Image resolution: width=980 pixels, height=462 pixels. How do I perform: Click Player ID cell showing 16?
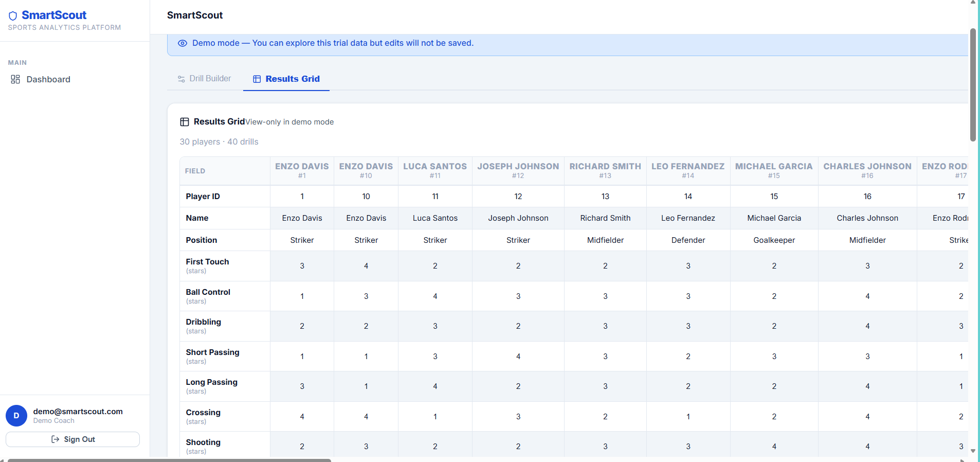click(x=867, y=197)
